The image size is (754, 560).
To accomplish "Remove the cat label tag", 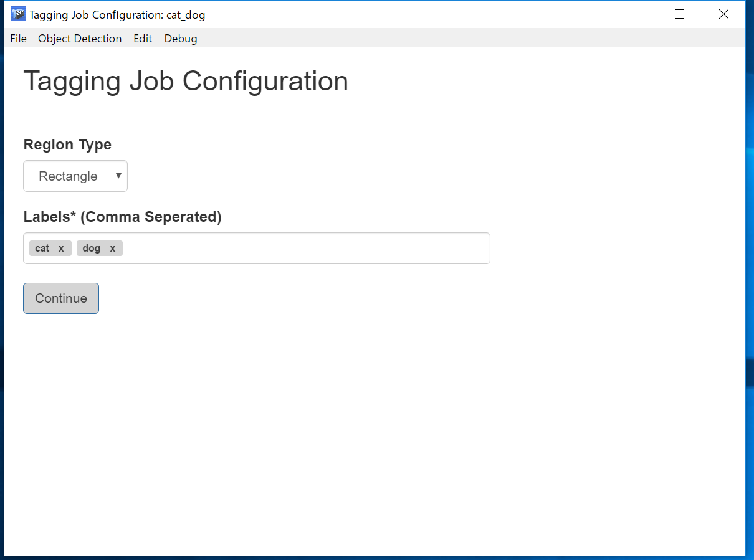I will coord(61,249).
